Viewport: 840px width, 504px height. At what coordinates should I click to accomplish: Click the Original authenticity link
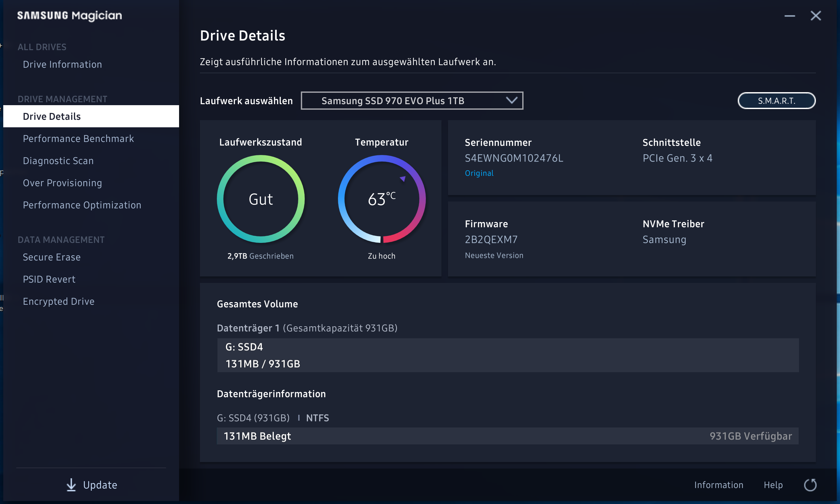[x=479, y=173]
